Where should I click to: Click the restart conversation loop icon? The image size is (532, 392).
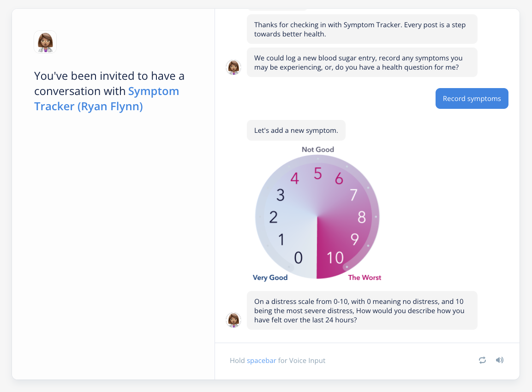click(482, 360)
